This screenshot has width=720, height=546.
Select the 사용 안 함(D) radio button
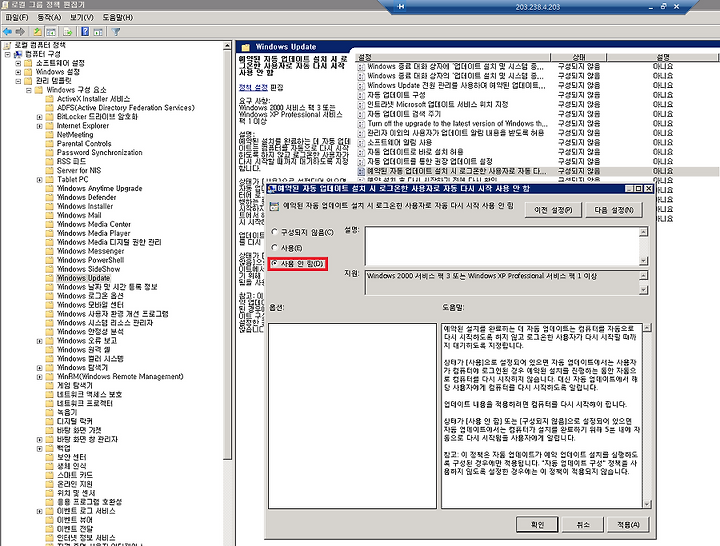(x=275, y=263)
